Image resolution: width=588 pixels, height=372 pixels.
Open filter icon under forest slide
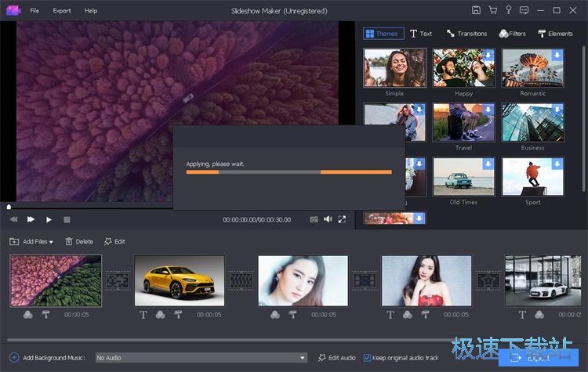[28, 315]
